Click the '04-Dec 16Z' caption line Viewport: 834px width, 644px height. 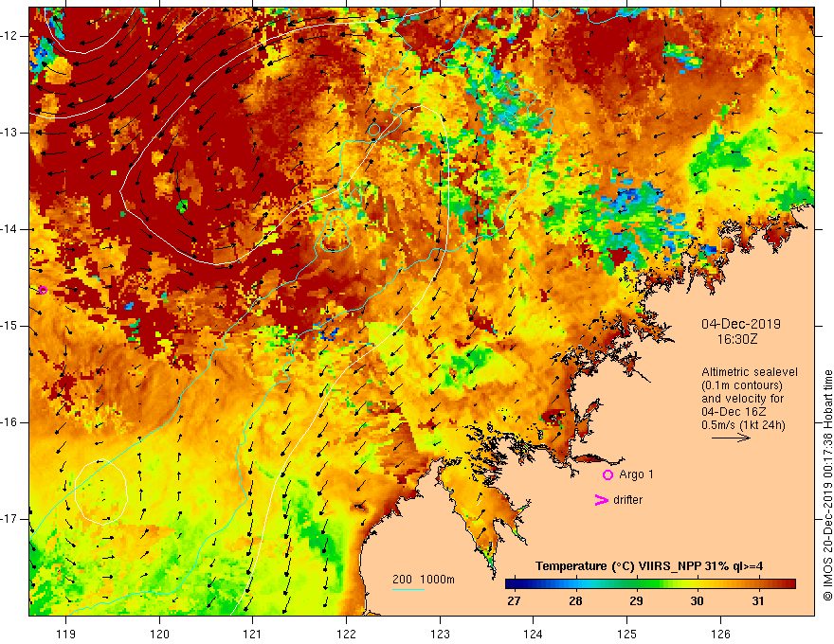tap(732, 412)
